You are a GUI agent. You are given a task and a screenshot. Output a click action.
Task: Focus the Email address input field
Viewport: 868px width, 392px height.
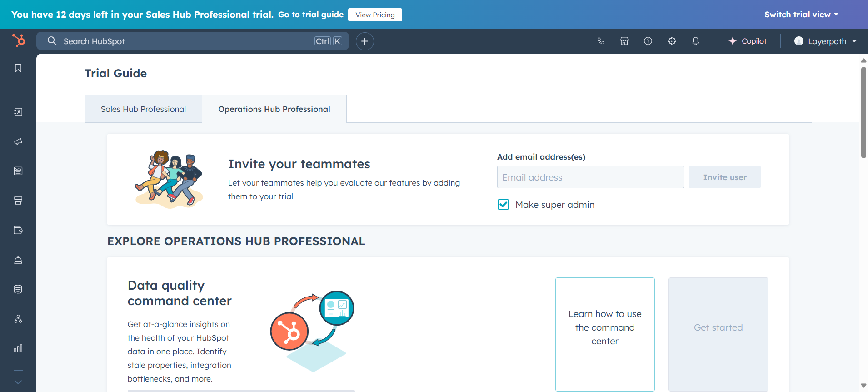[x=590, y=177]
